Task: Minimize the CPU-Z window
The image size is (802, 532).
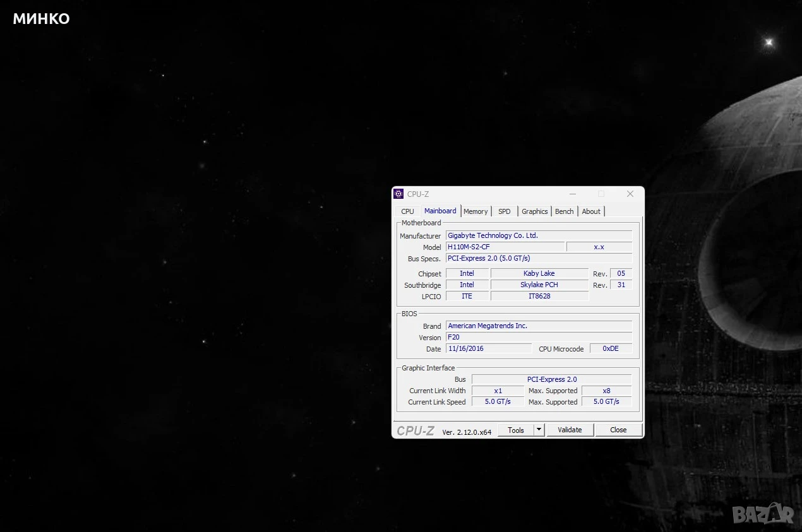Action: (573, 194)
